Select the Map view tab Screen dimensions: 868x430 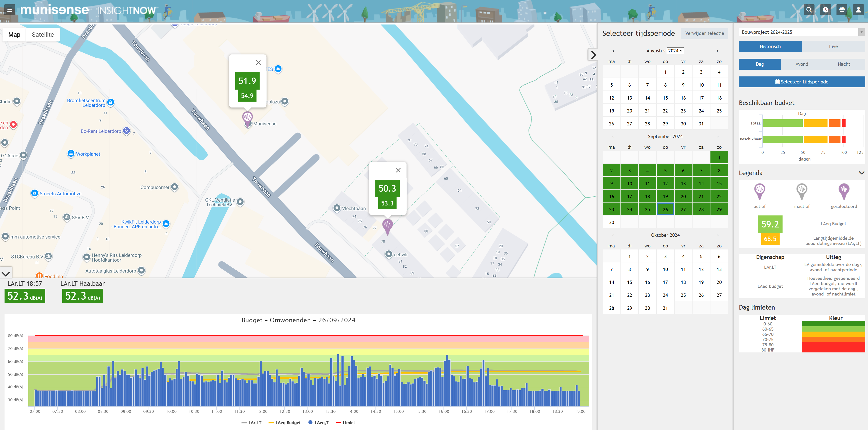click(x=14, y=35)
